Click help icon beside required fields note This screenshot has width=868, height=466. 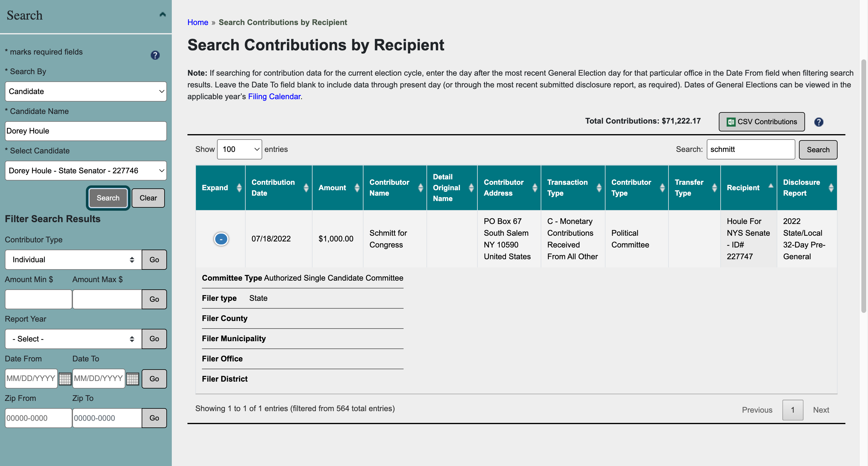155,55
